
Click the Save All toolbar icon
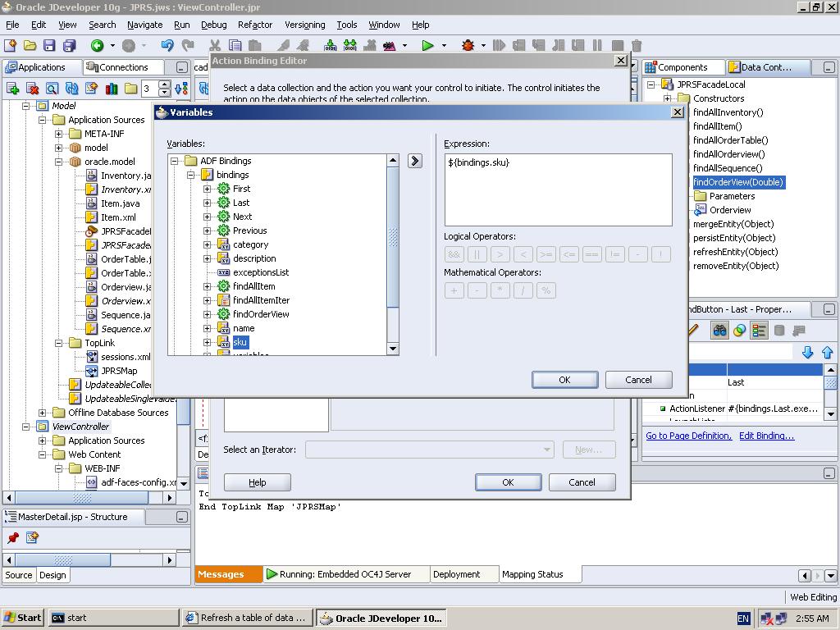click(x=69, y=46)
